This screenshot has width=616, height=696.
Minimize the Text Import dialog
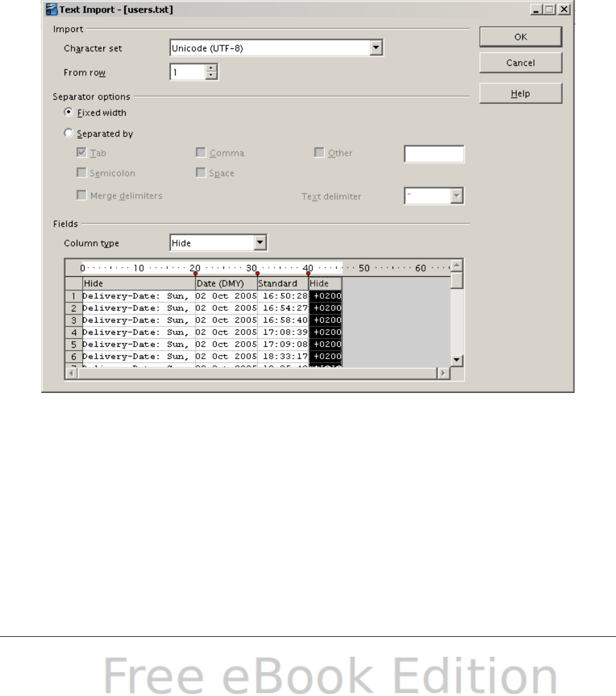point(536,9)
